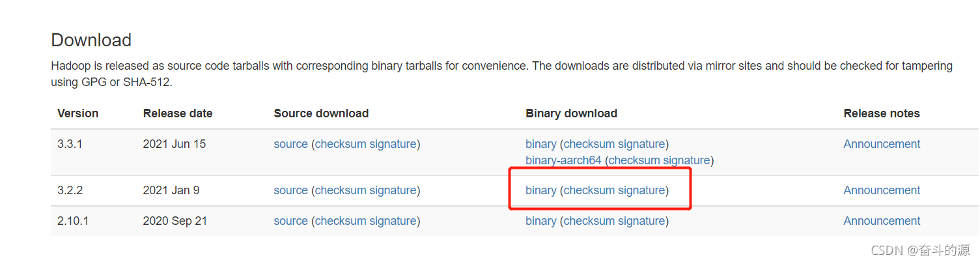
Task: Click the 2.10.1 binary checksum link
Action: click(x=589, y=221)
